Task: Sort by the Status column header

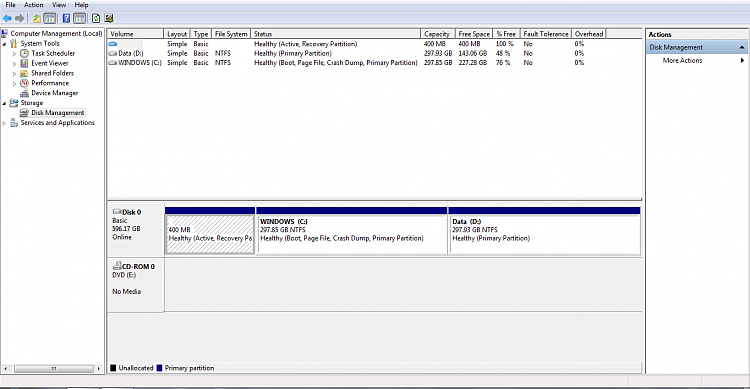Action: (x=335, y=34)
